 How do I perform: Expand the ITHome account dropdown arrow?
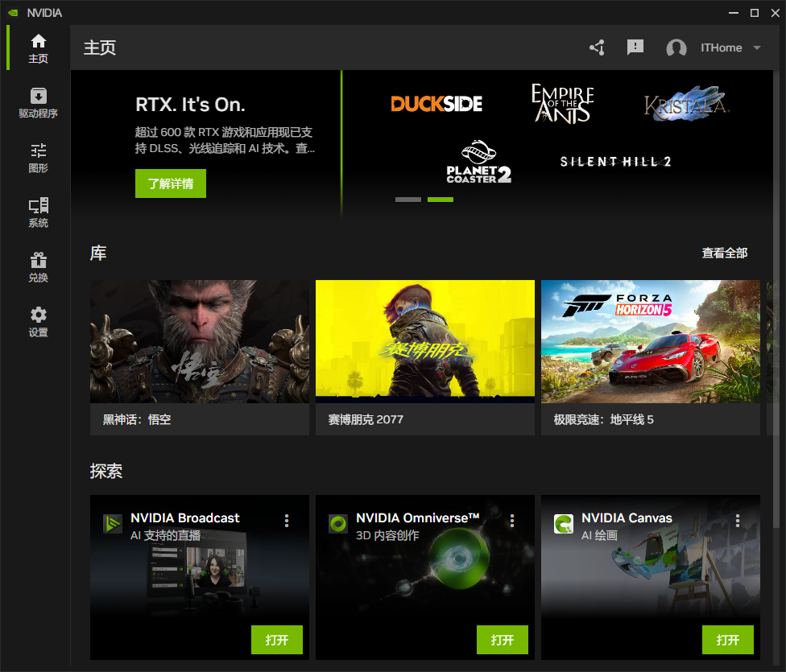click(x=755, y=47)
